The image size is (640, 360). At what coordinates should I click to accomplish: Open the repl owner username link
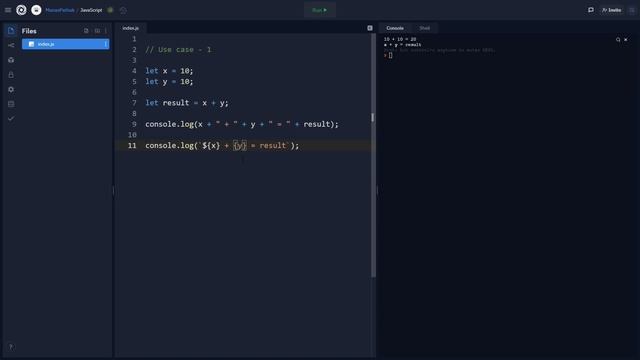coord(60,10)
